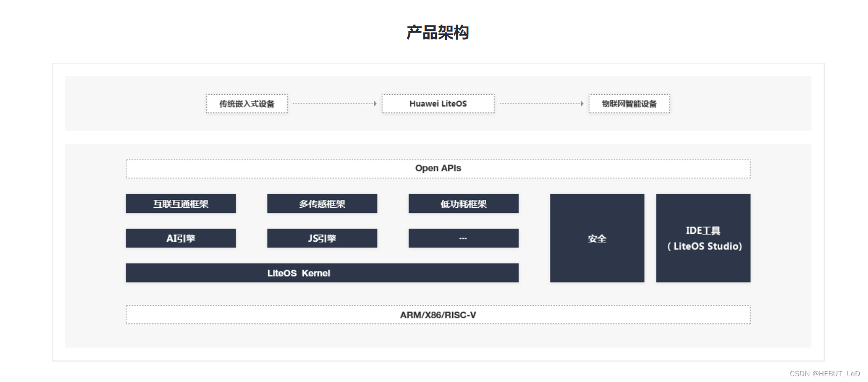Click the CSDN @HEBUT_LeD credit text
This screenshot has height=382, width=868.
[825, 374]
